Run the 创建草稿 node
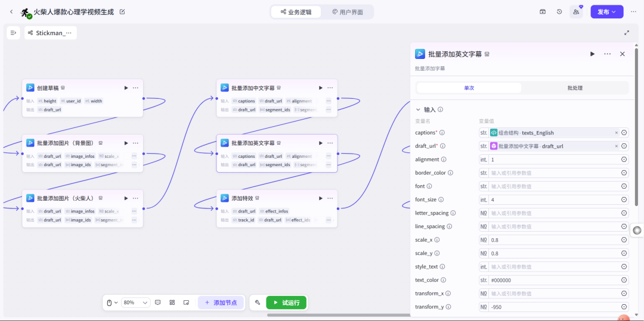Image resolution: width=644 pixels, height=321 pixels. coord(126,88)
